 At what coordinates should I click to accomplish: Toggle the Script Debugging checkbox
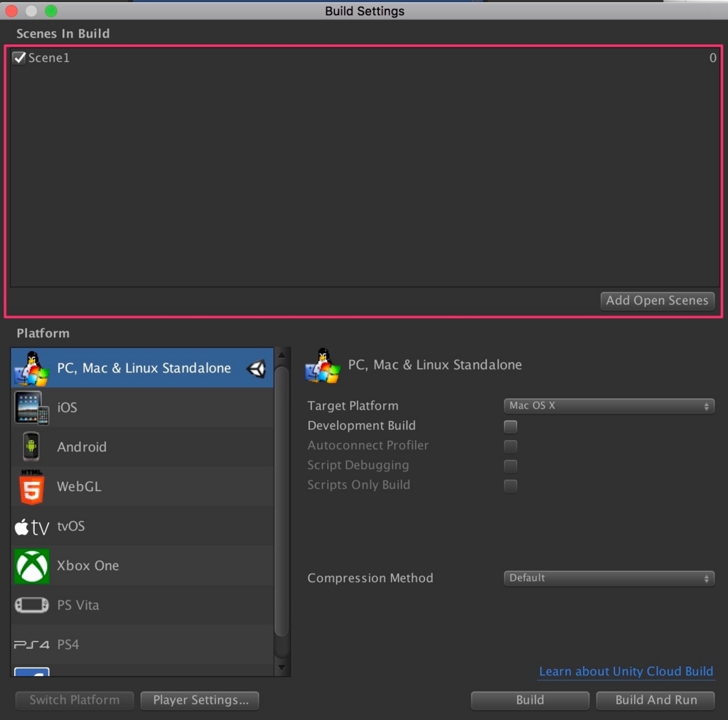coord(510,466)
